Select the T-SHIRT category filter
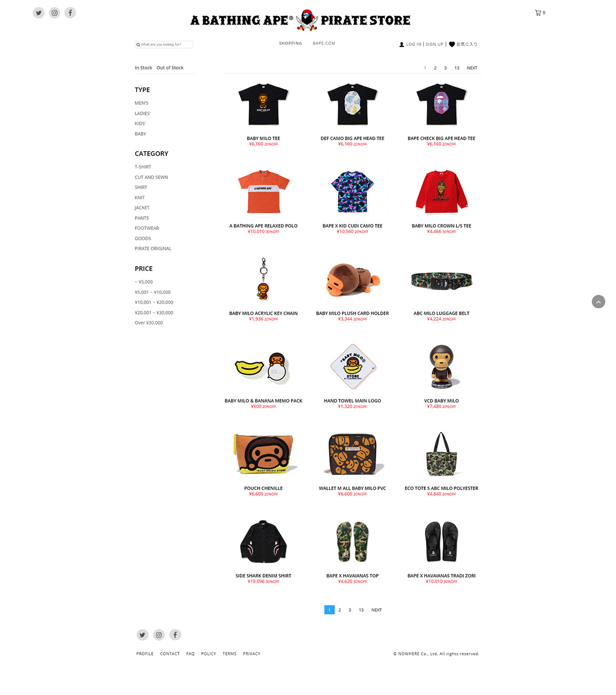The width and height of the screenshot is (616, 695). coord(143,167)
